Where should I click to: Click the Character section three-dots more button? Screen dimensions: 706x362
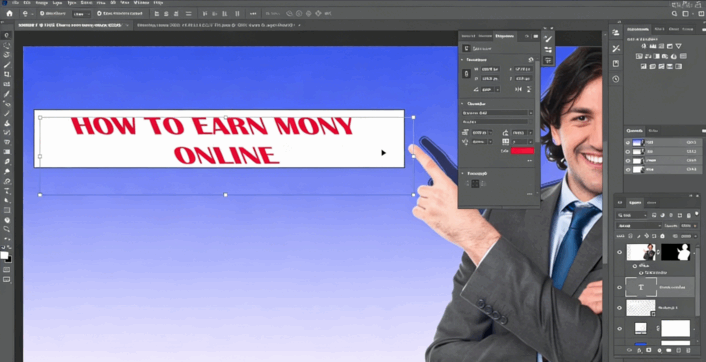coord(530,160)
